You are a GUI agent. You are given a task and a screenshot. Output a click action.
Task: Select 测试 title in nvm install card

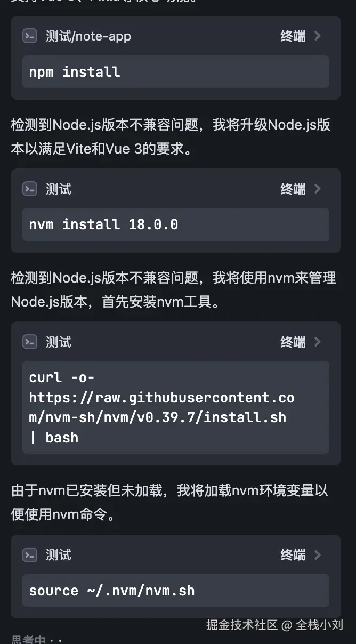tap(59, 189)
